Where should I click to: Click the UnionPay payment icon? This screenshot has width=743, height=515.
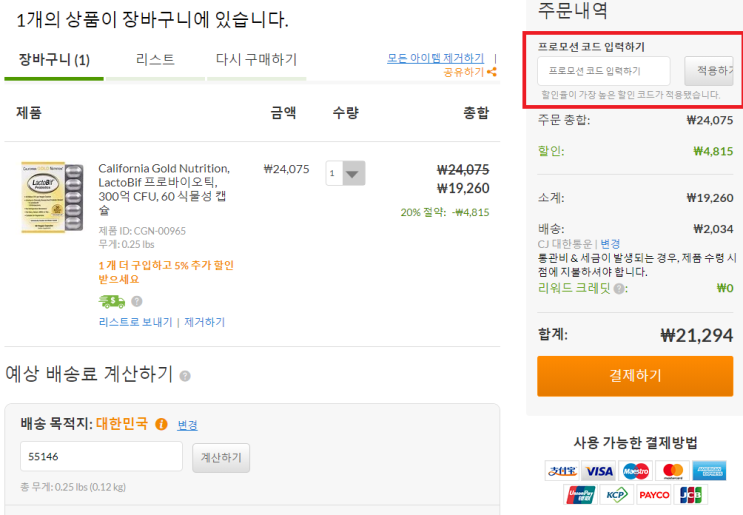(x=580, y=495)
